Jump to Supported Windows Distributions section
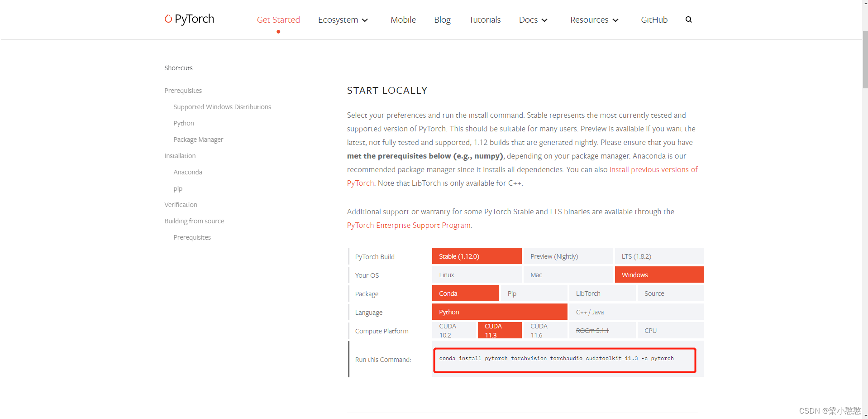The height and width of the screenshot is (419, 868). [222, 107]
